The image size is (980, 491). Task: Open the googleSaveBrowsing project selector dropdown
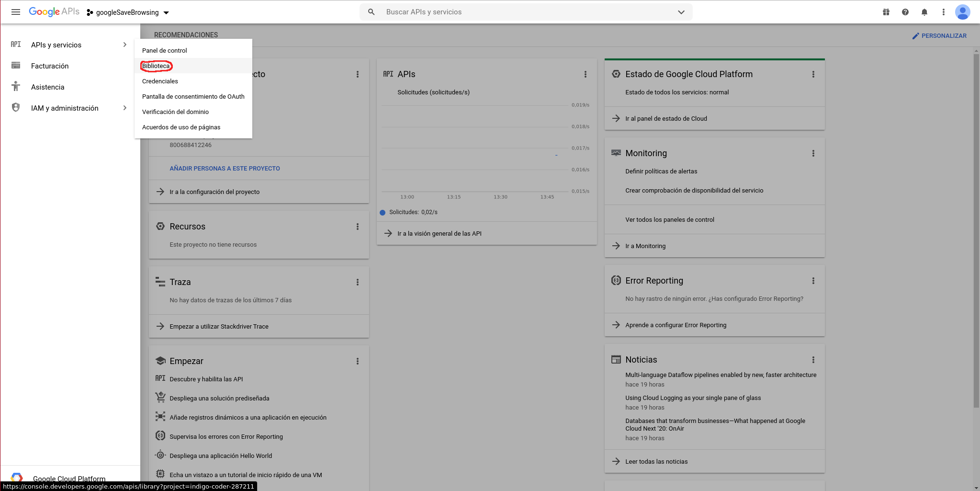pos(128,12)
